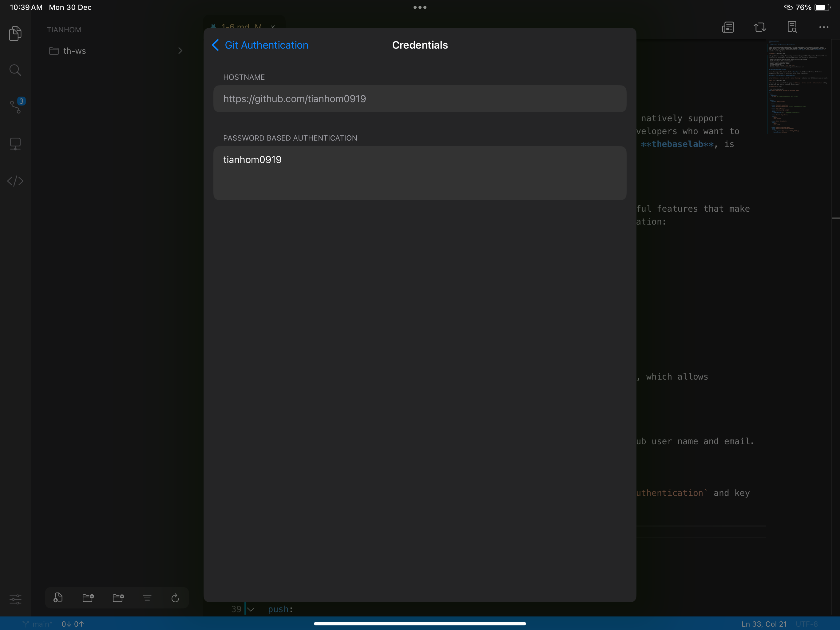Open the code brackets sidebar icon
Viewport: 840px width, 630px height.
pyautogui.click(x=15, y=181)
